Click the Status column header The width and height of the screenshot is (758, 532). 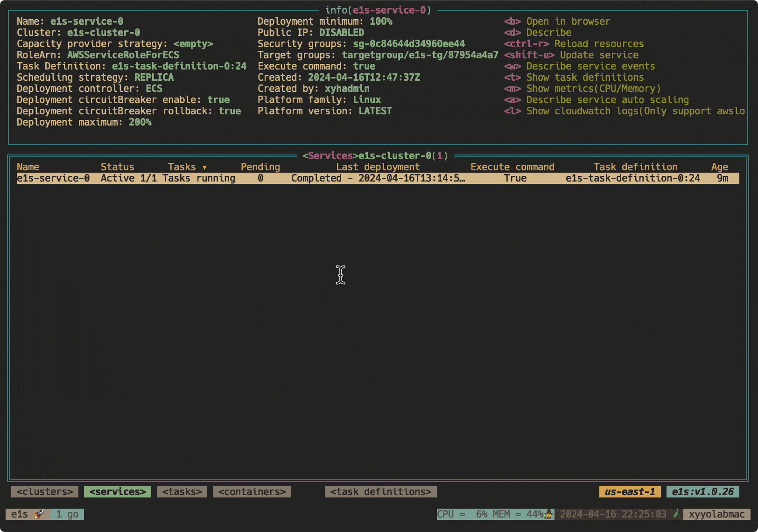coord(118,167)
